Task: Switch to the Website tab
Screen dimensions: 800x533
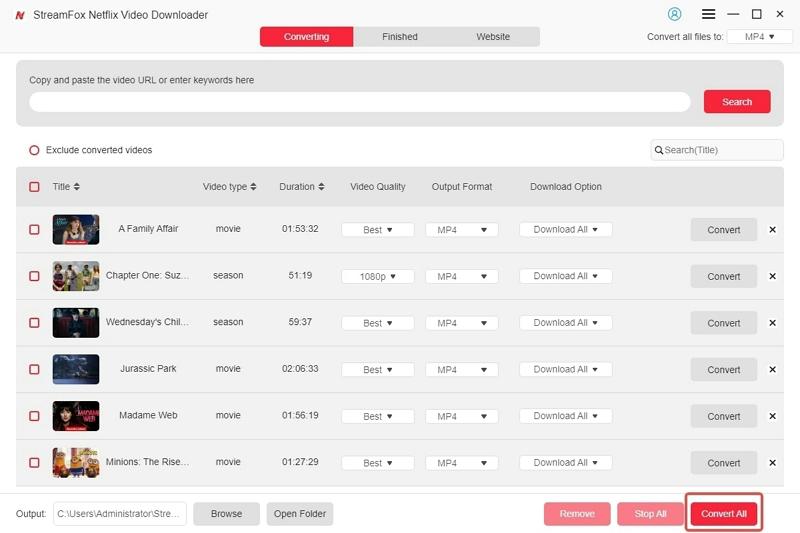Action: coord(493,37)
